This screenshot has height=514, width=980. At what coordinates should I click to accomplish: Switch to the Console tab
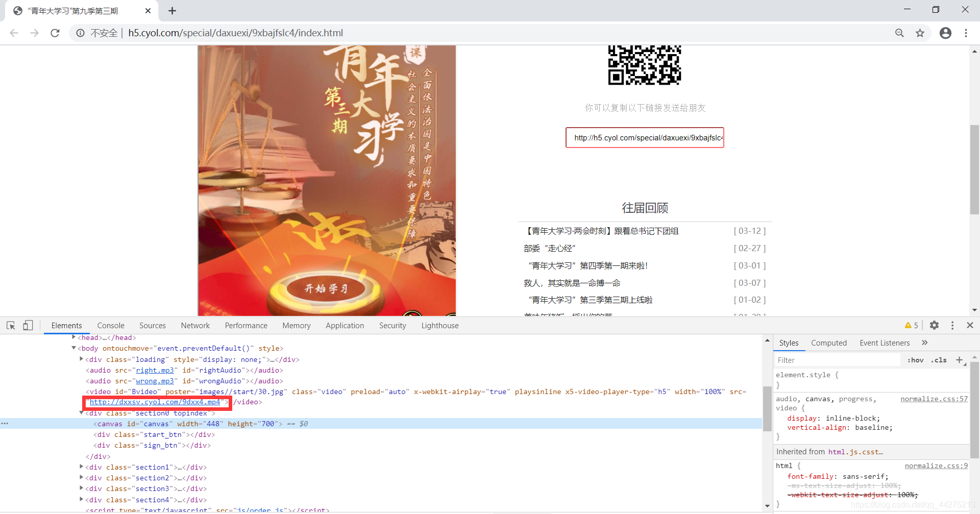(111, 326)
